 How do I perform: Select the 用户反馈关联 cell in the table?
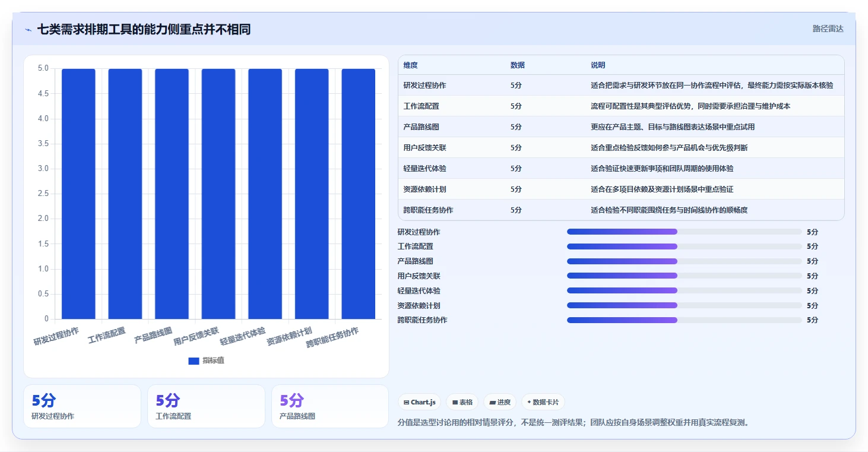pos(425,148)
